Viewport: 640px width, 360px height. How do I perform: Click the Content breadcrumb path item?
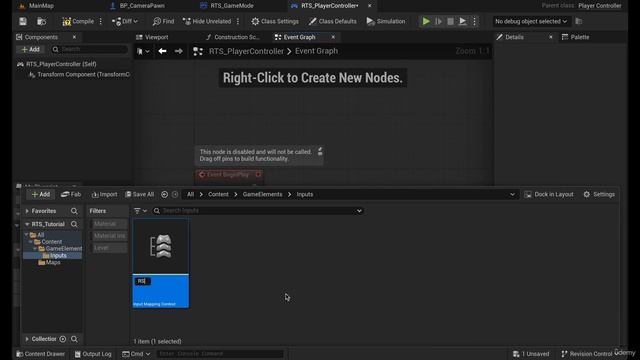(218, 195)
